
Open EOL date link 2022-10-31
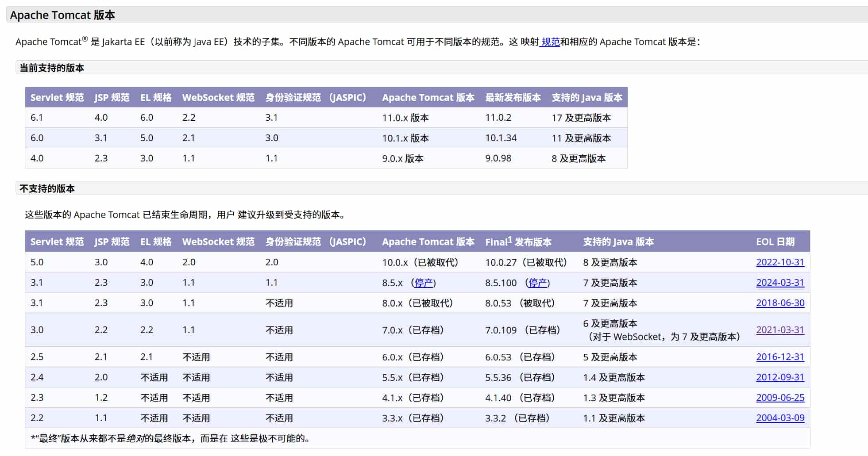click(x=780, y=262)
